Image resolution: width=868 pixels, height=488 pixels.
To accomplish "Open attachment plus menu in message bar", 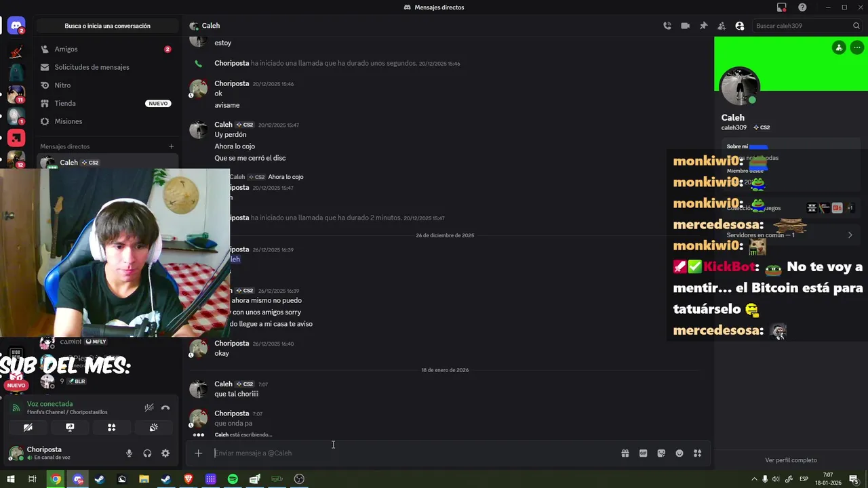I will point(198,453).
